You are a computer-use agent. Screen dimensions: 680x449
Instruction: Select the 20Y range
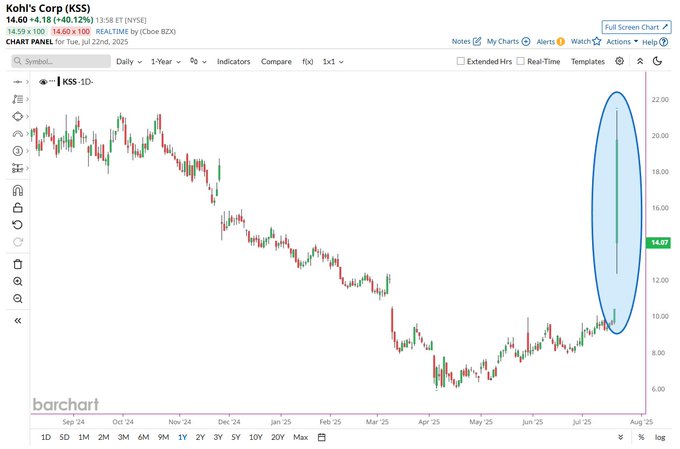tap(278, 437)
